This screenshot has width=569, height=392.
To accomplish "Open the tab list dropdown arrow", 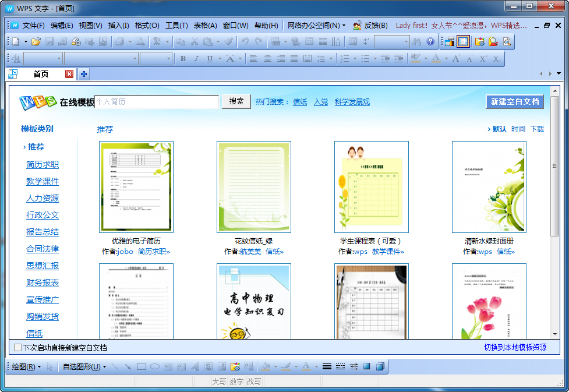I will click(x=559, y=73).
